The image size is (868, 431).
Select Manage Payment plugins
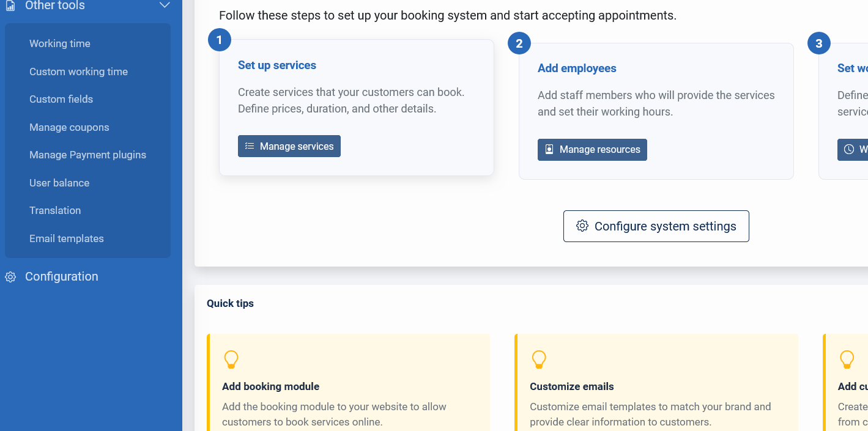[x=87, y=155]
